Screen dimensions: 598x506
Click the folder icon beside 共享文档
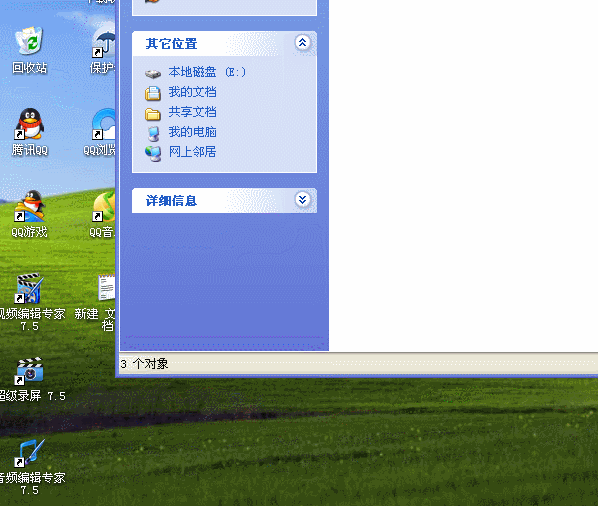click(153, 113)
